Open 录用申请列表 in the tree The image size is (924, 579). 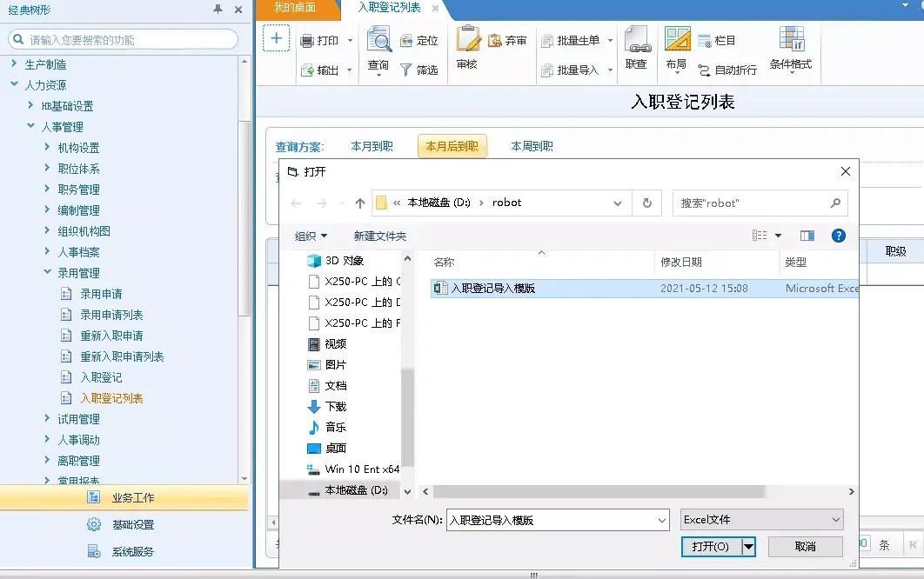[x=111, y=315]
